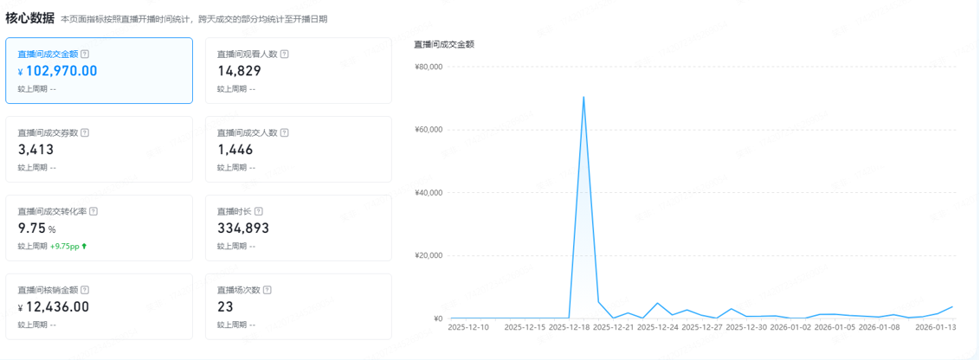Open help icon beside 直播间成交人数
The image size is (980, 360).
(284, 132)
